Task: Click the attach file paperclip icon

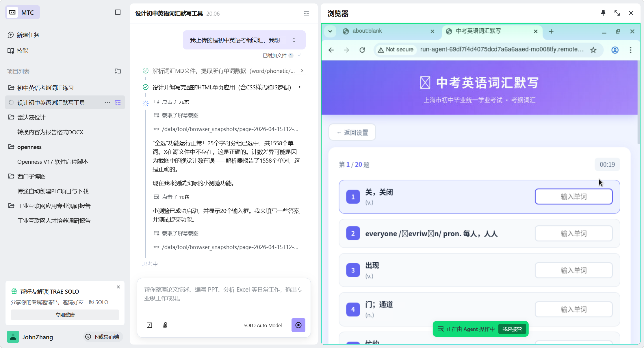Action: click(x=165, y=325)
